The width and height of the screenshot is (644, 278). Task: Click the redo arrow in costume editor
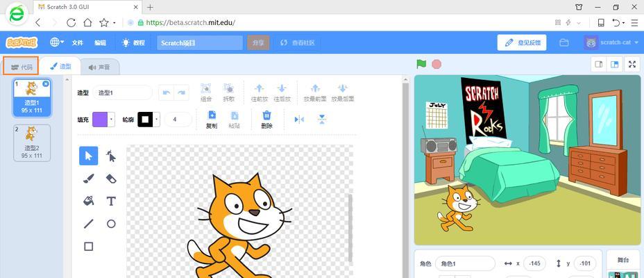click(x=181, y=93)
